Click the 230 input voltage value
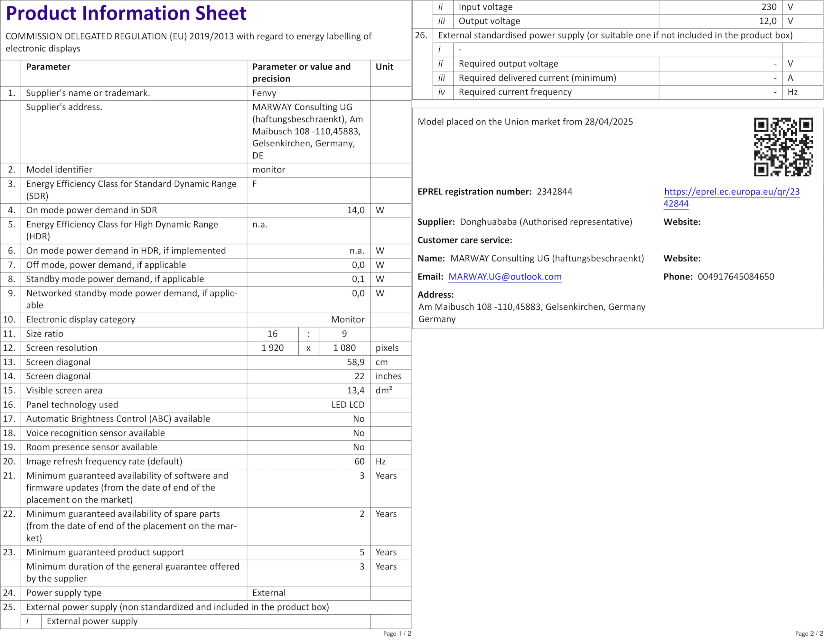The width and height of the screenshot is (824, 644). pos(769,7)
